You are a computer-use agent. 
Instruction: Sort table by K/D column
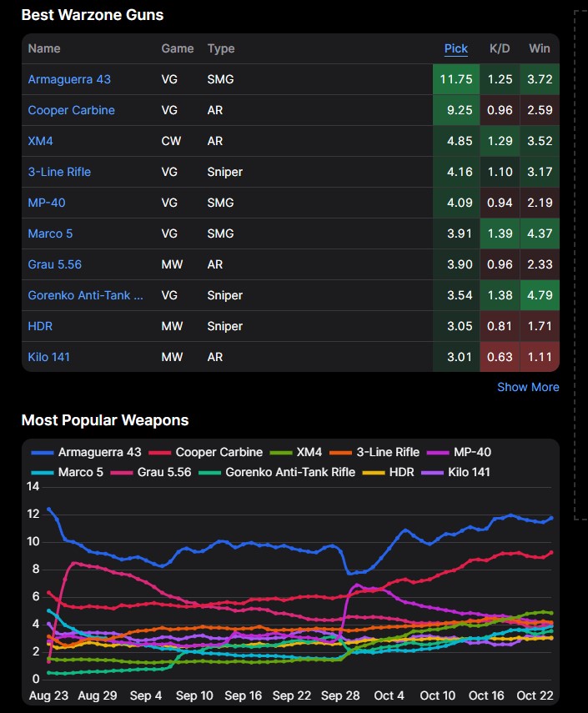click(500, 48)
